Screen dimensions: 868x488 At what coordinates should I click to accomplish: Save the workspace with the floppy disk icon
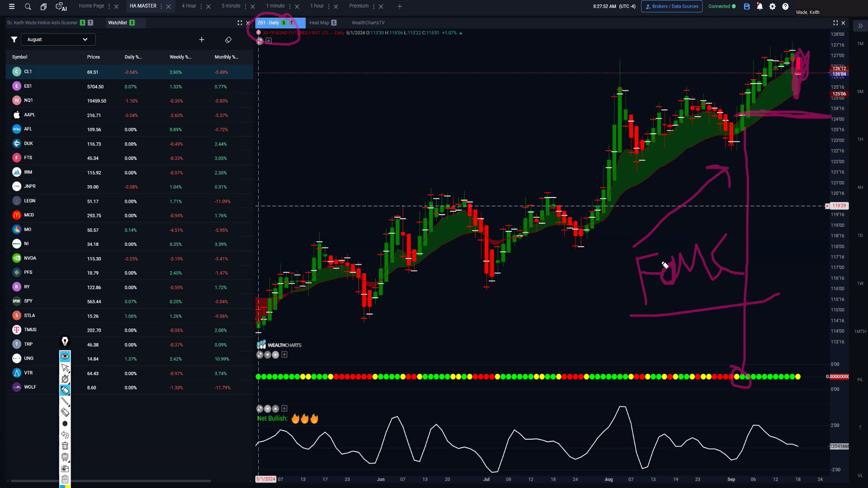[747, 6]
